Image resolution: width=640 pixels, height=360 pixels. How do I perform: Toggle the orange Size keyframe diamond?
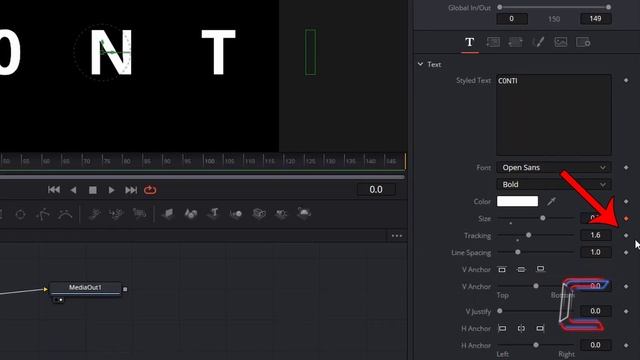coord(626,219)
